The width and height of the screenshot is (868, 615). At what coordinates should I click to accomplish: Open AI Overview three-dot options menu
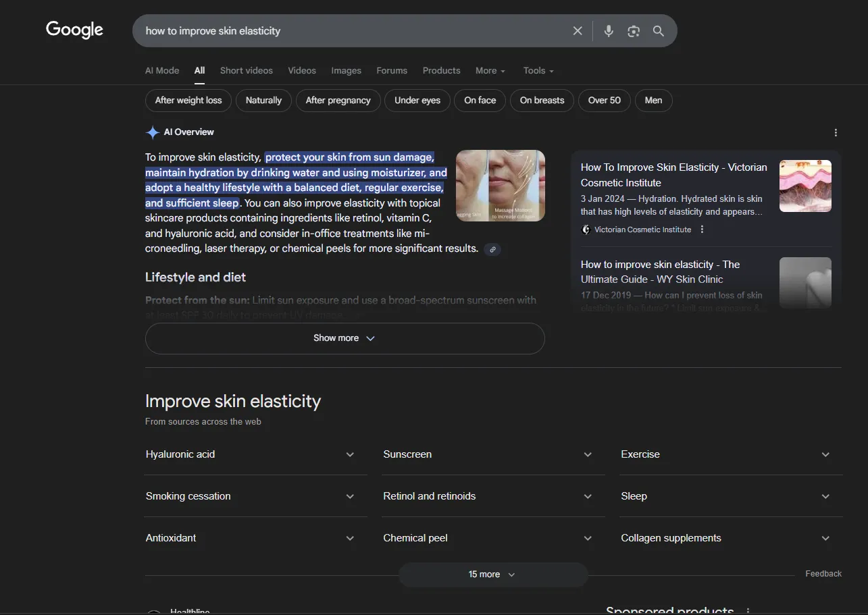coord(836,132)
